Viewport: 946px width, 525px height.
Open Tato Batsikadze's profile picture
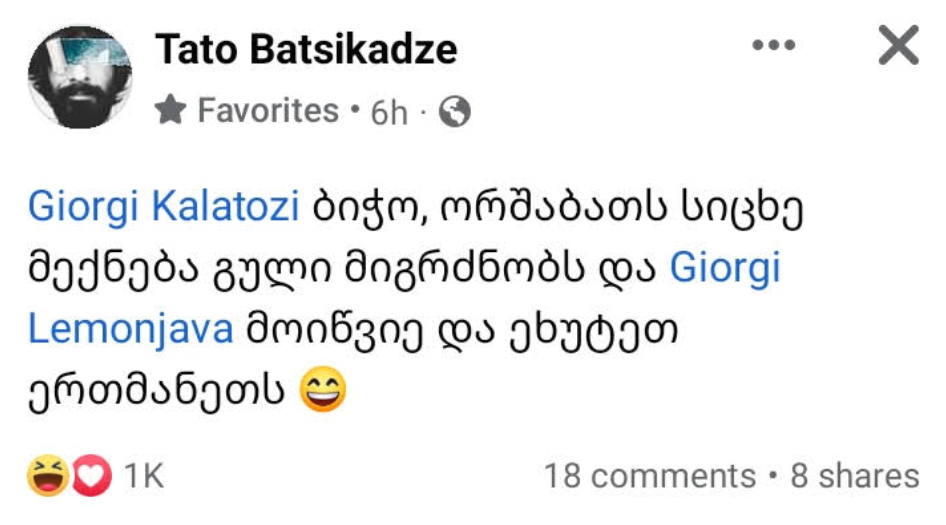(x=80, y=76)
